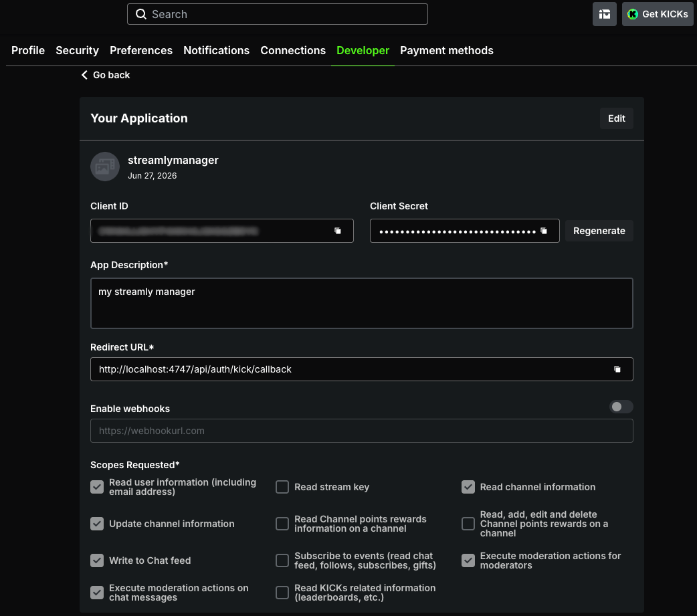This screenshot has height=616, width=697.
Task: Toggle Update channel information checkbox
Action: point(97,524)
